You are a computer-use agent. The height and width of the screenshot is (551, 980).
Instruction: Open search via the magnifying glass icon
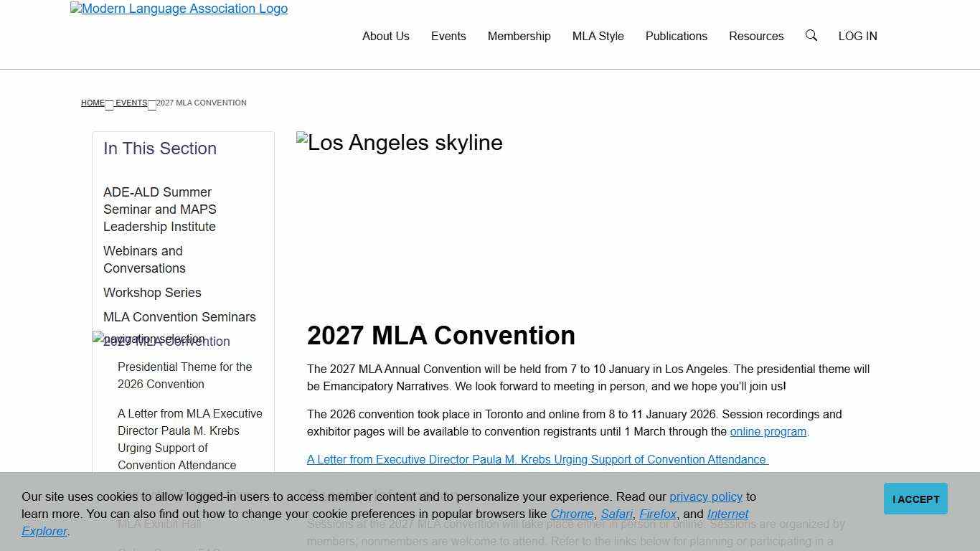click(x=811, y=35)
